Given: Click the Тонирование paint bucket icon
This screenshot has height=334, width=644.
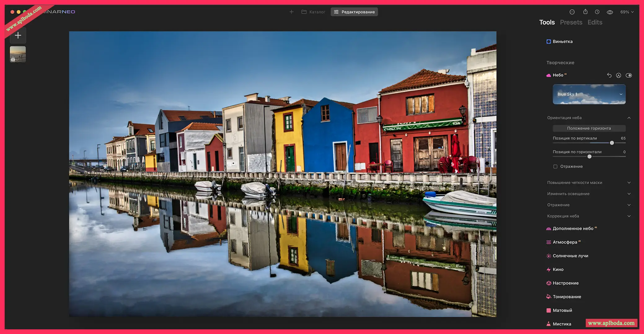Looking at the screenshot, I should pyautogui.click(x=549, y=296).
